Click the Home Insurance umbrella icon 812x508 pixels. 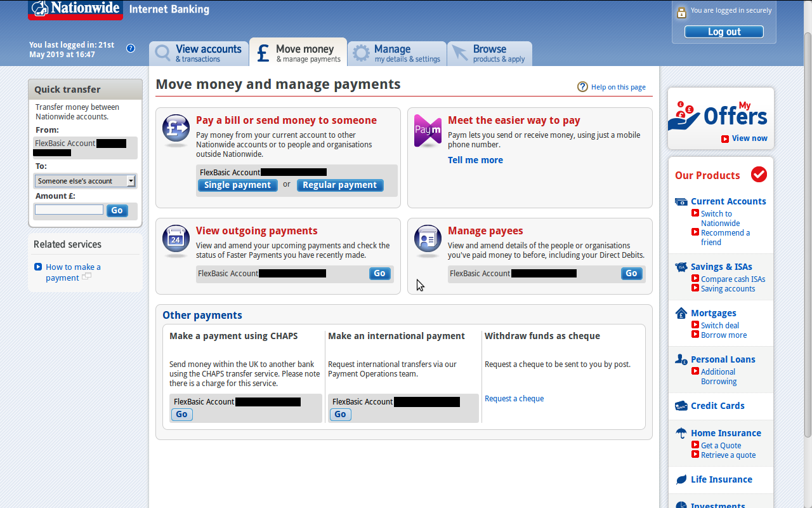681,433
